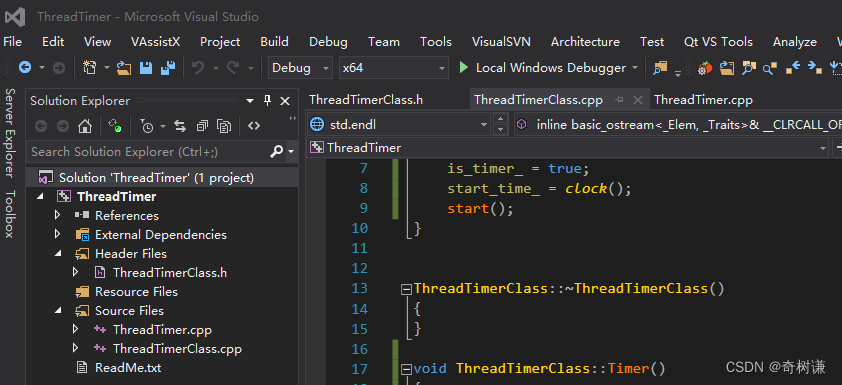Image resolution: width=842 pixels, height=385 pixels.
Task: Start debugging with the green play arrow
Action: coord(464,68)
